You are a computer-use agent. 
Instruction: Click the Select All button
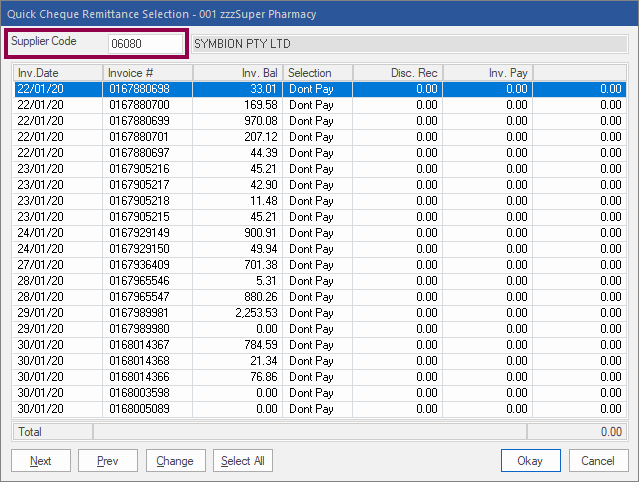242,461
